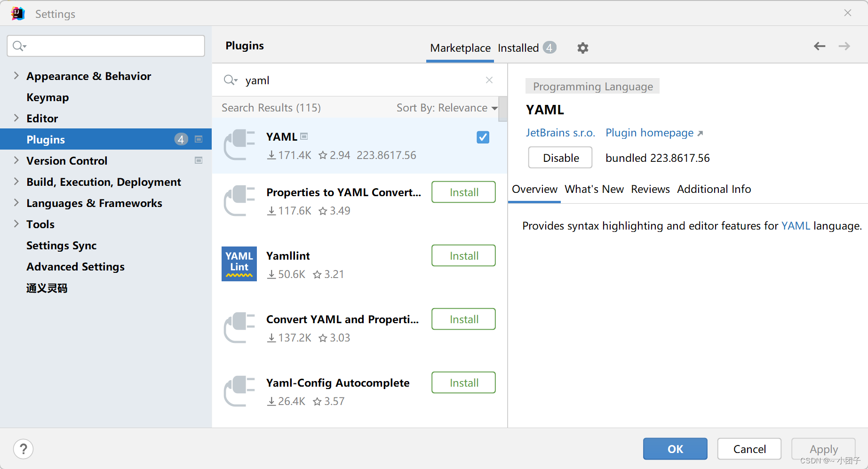Install the Yamllint plugin

point(463,255)
